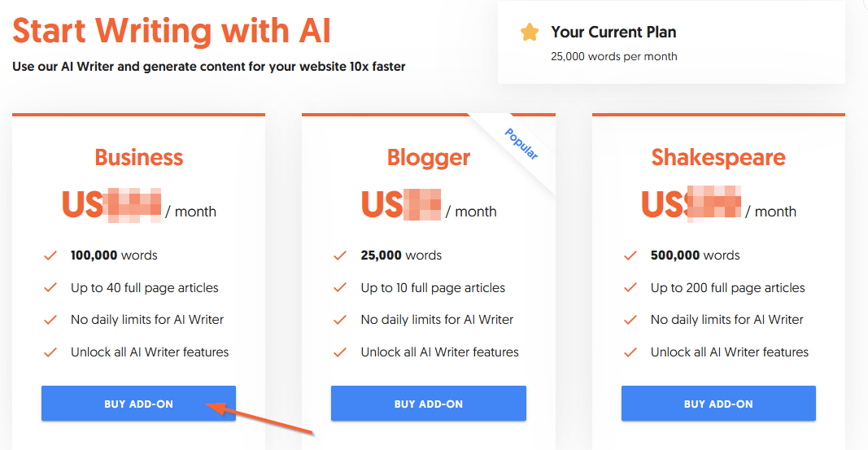Screen dimensions: 868x450
Task: Select the Blogger plan heading
Action: 429,157
